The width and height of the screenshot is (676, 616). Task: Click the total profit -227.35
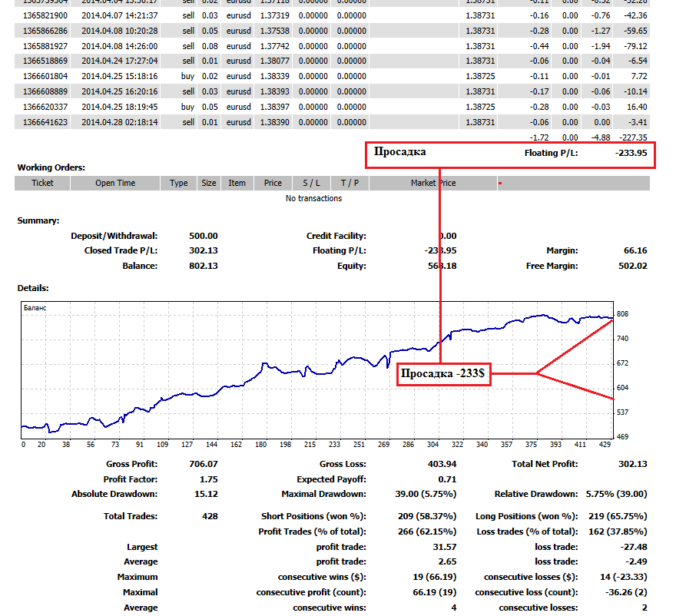[x=633, y=137]
